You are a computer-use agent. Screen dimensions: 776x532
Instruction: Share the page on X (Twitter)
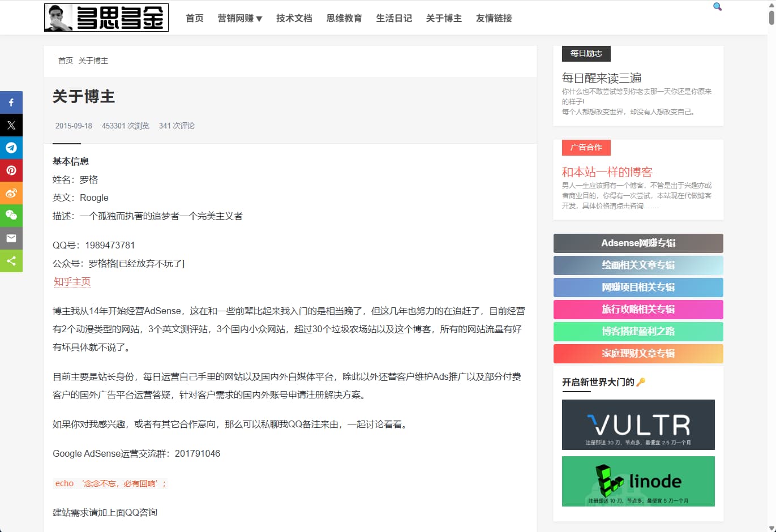tap(11, 125)
